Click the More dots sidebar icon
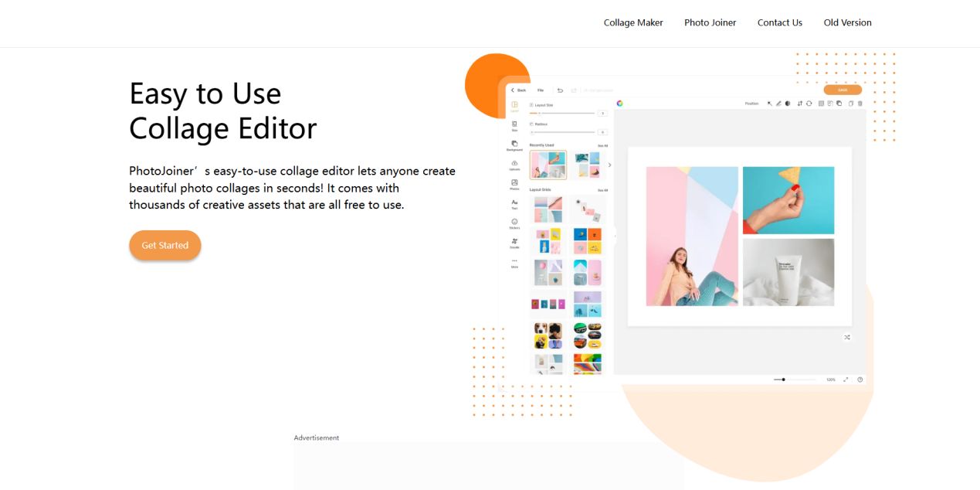The image size is (980, 490). [x=514, y=263]
